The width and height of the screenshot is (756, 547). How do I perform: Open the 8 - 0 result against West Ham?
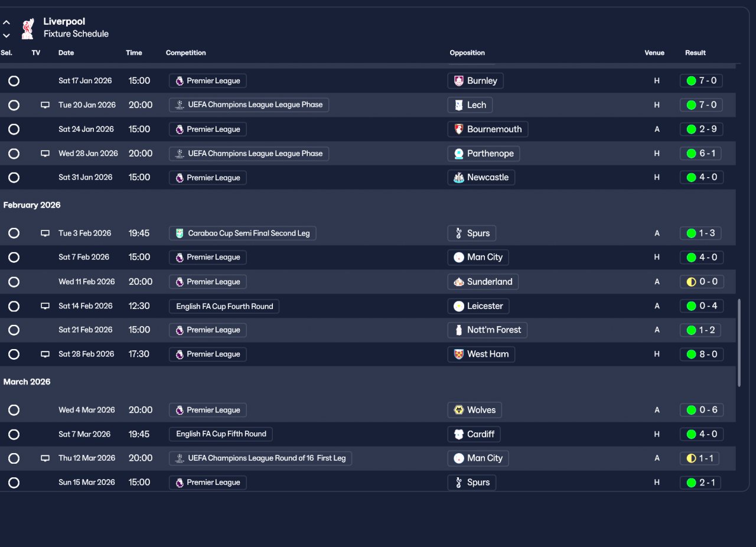pos(702,354)
